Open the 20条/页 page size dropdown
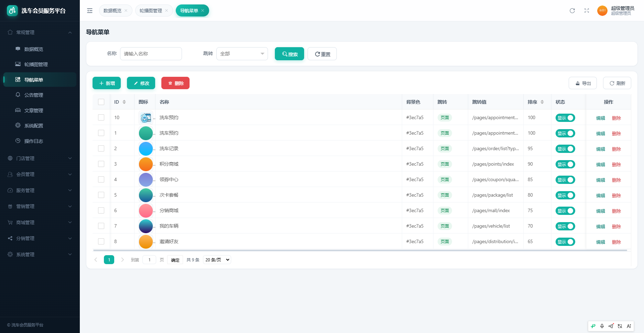The height and width of the screenshot is (333, 644). coord(217,260)
